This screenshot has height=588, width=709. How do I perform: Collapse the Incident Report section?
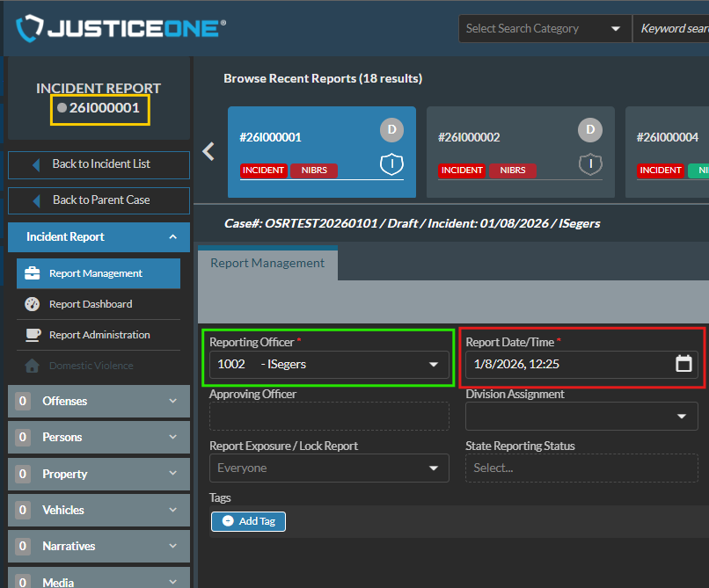coord(99,236)
